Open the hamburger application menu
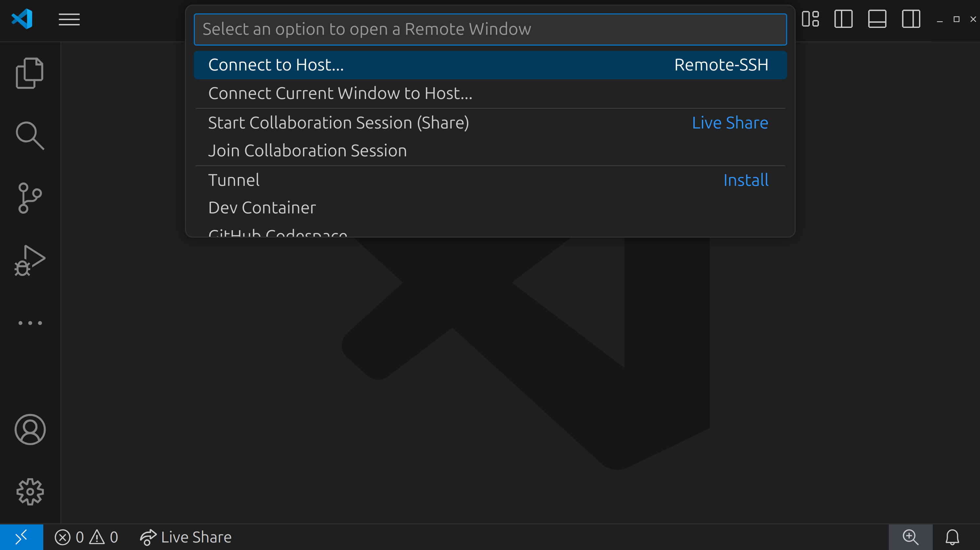 pyautogui.click(x=69, y=19)
